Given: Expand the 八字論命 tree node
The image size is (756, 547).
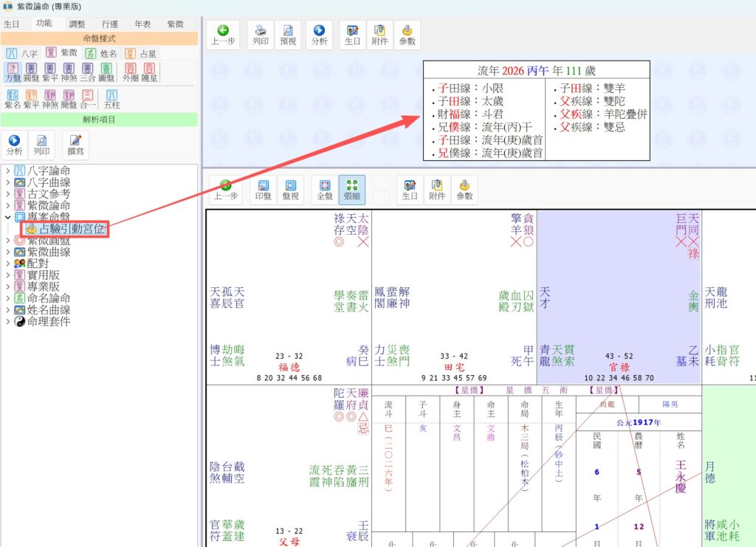Looking at the screenshot, I should 7,171.
